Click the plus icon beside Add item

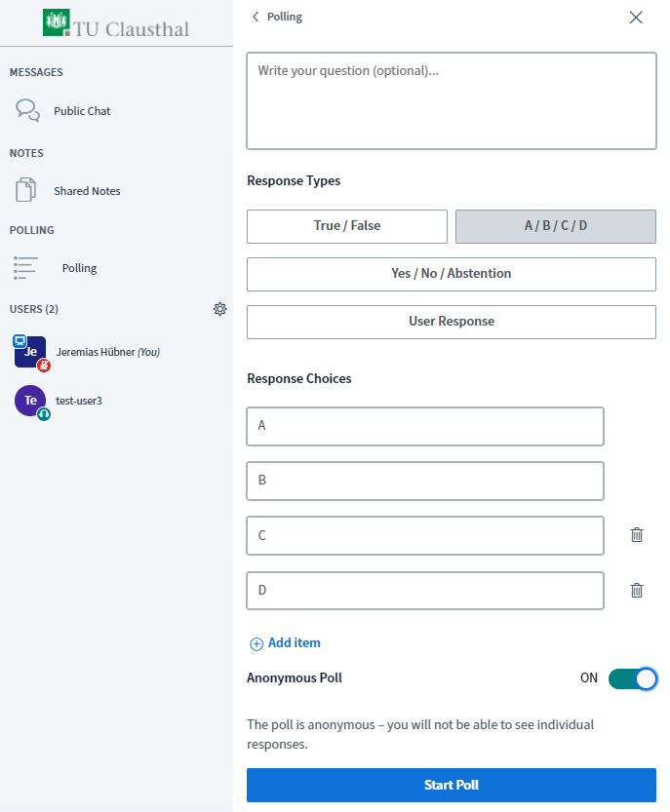256,643
